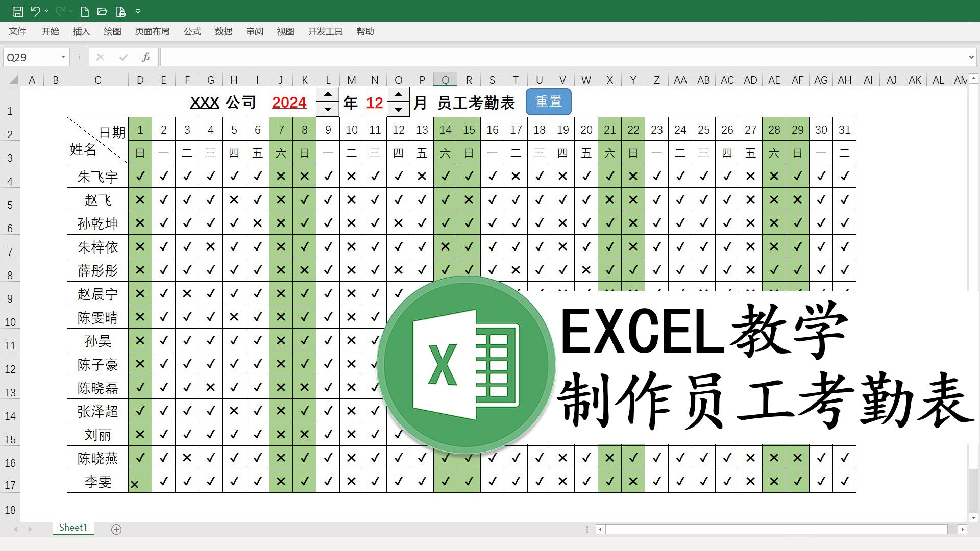Viewport: 980px width, 551px height.
Task: Click the Cancel X icon in formula bar
Action: [100, 57]
